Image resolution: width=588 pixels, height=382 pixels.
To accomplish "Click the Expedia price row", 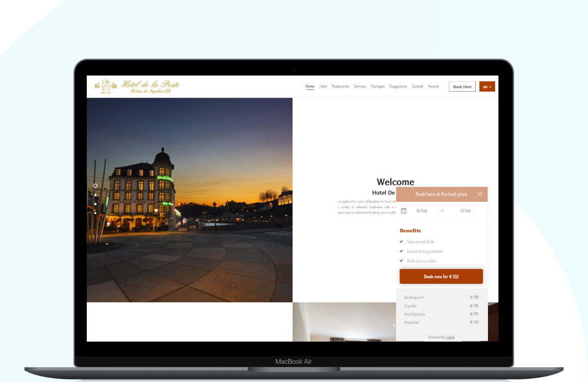I will [441, 306].
